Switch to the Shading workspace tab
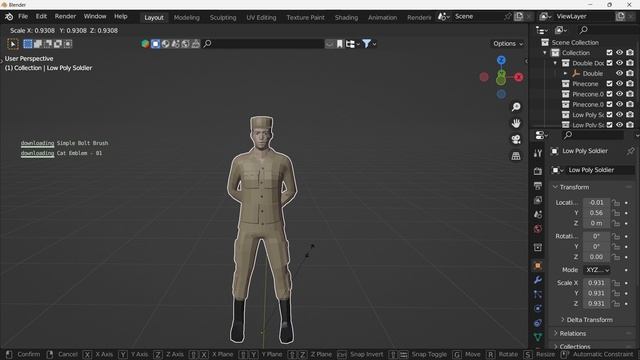This screenshot has height=360, width=640. click(x=346, y=18)
